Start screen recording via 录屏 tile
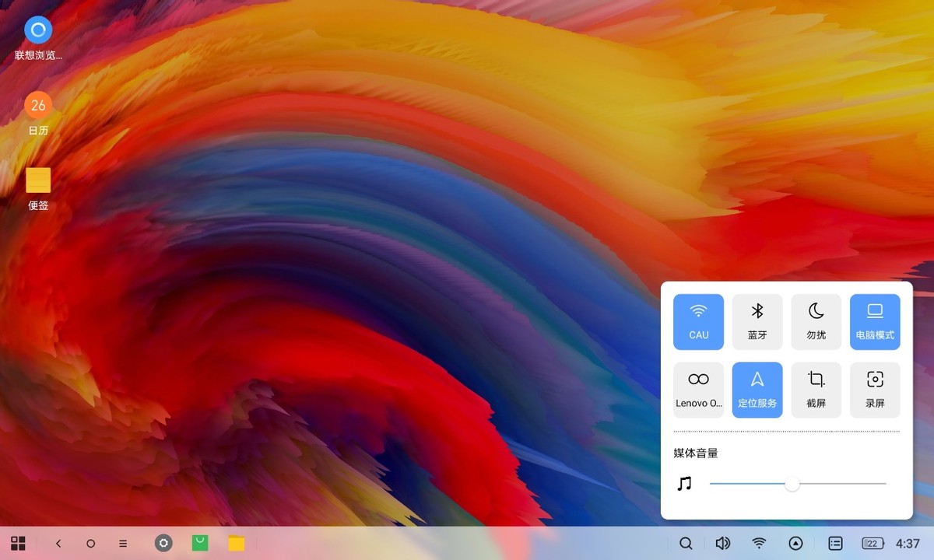Viewport: 934px width, 560px height. pyautogui.click(x=875, y=389)
